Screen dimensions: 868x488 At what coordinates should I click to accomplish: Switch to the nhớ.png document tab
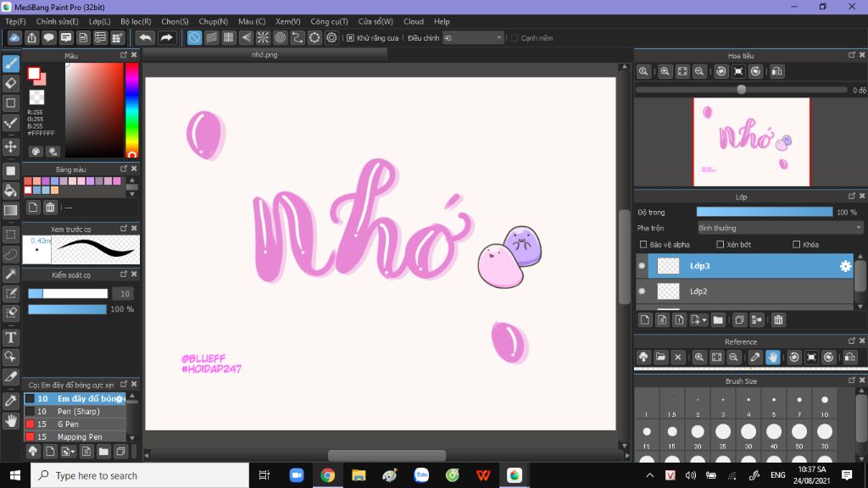click(264, 55)
